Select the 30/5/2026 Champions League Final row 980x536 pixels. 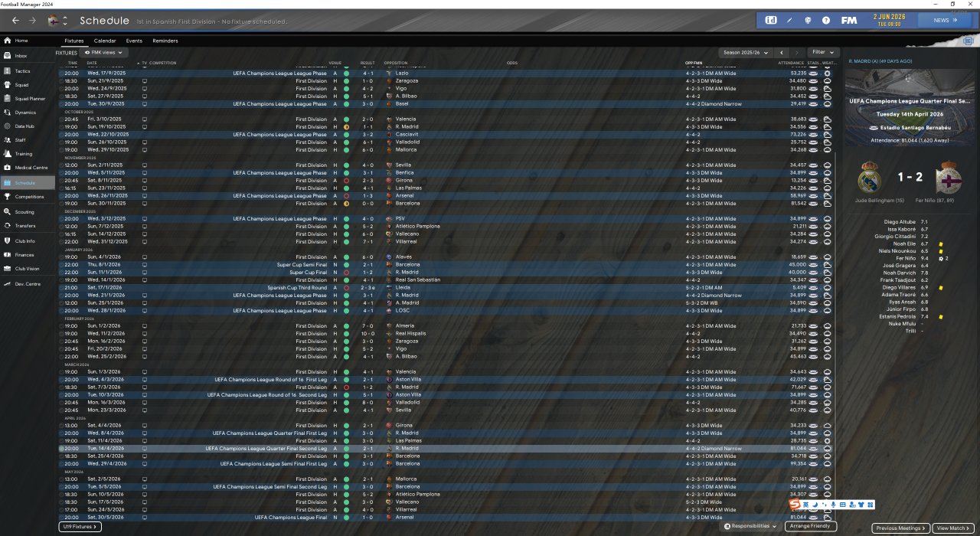click(x=446, y=518)
